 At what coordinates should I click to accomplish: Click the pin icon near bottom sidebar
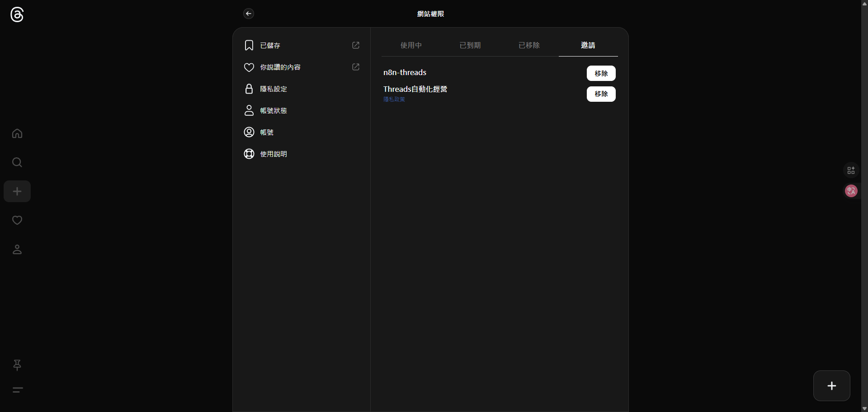(x=17, y=365)
